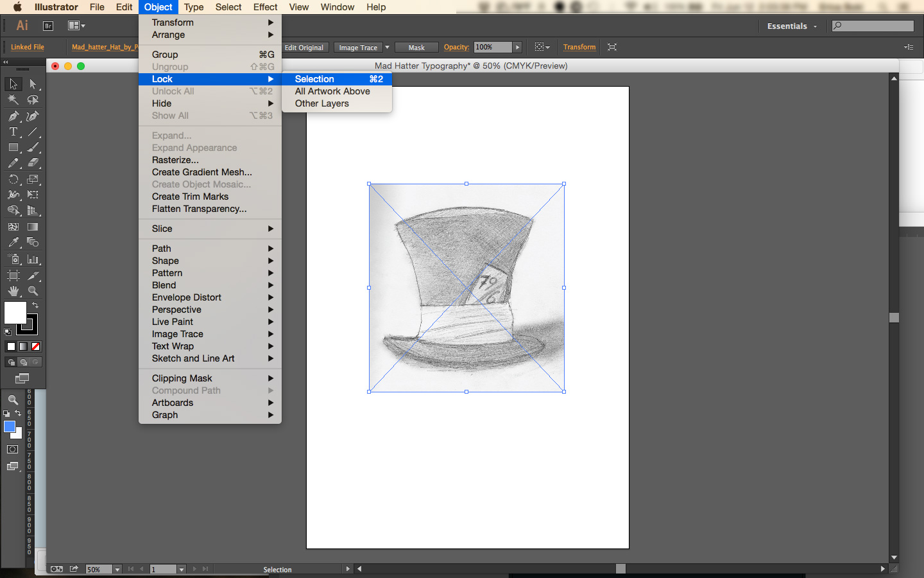Select the Free Transform tool
The image size is (924, 578).
pyautogui.click(x=33, y=195)
